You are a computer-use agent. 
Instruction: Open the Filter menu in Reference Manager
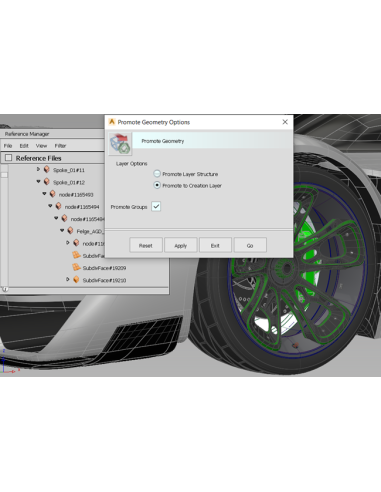(x=60, y=146)
